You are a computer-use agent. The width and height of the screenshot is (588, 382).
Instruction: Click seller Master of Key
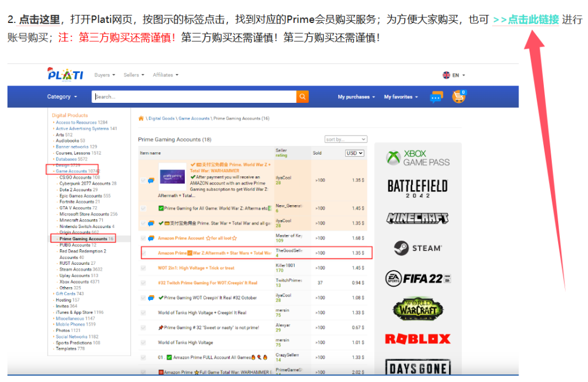click(x=289, y=236)
